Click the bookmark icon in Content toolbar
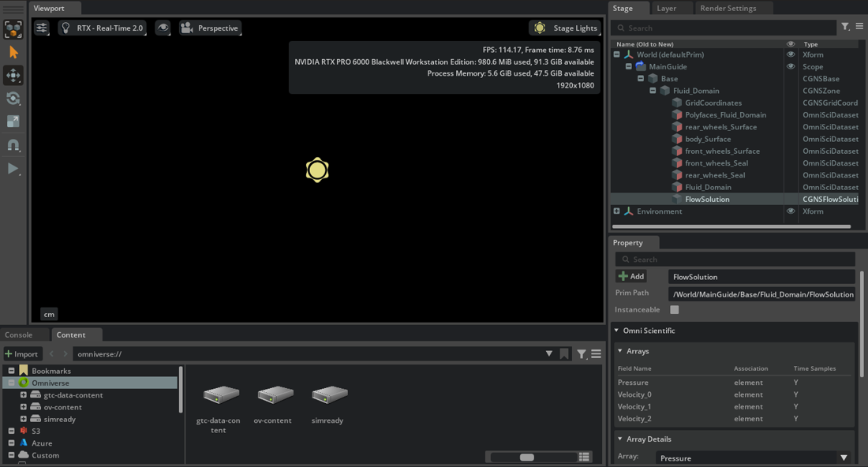Image resolution: width=868 pixels, height=467 pixels. coord(564,353)
